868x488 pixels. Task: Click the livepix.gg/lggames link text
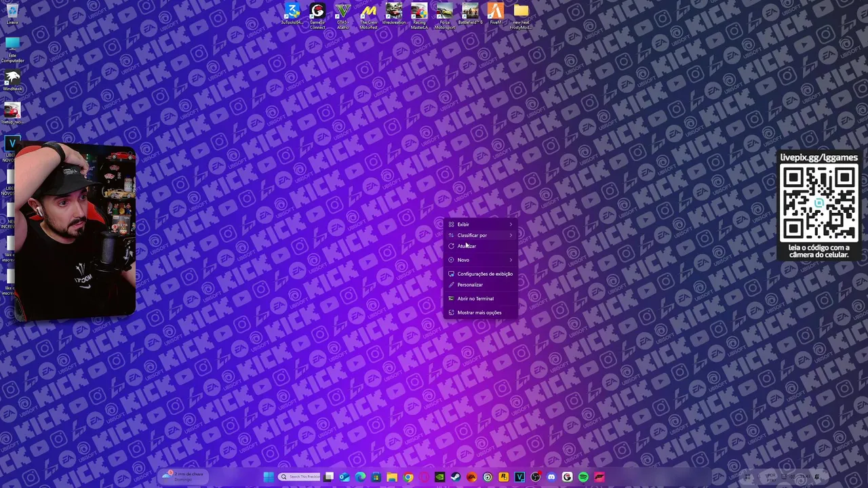click(818, 157)
